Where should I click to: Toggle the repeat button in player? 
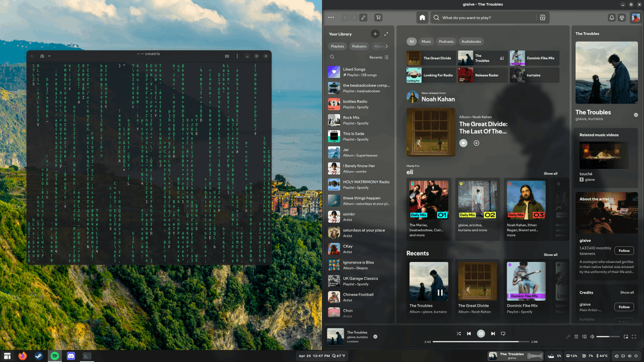point(503,334)
